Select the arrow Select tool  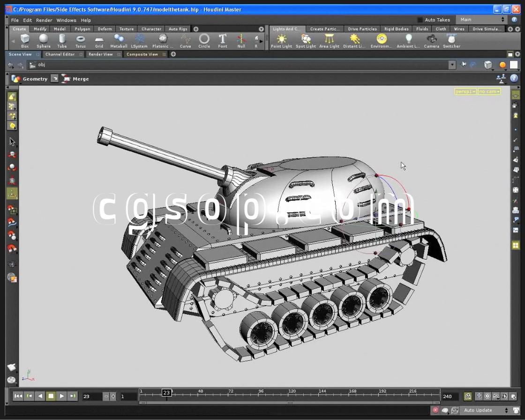(x=12, y=142)
